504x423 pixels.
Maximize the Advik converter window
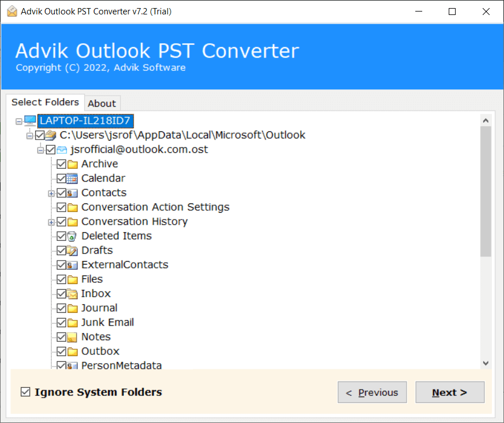pos(452,12)
